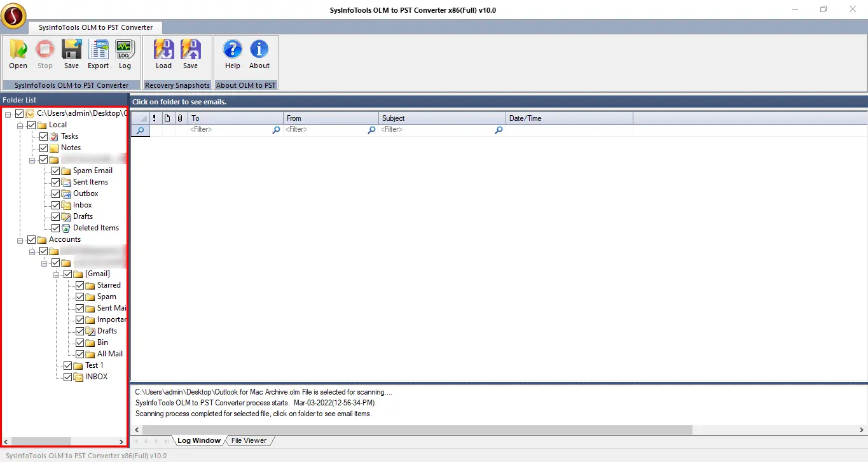Click the Gmail Drafts folder icon above Bin
The width and height of the screenshot is (868, 462).
(x=90, y=331)
